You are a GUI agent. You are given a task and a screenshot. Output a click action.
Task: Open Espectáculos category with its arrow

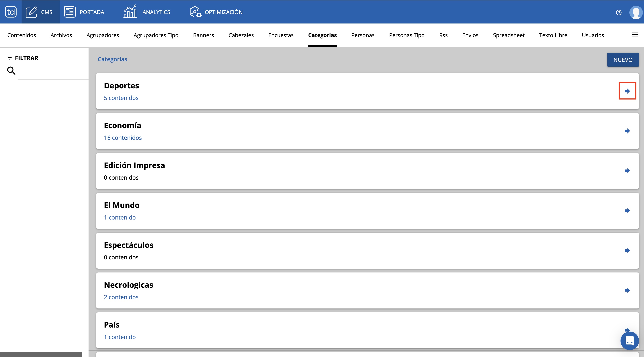click(627, 251)
